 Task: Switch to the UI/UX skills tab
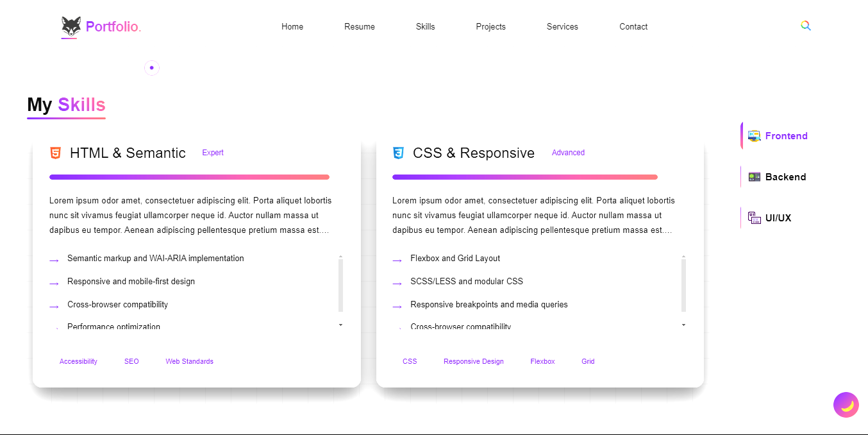point(778,218)
